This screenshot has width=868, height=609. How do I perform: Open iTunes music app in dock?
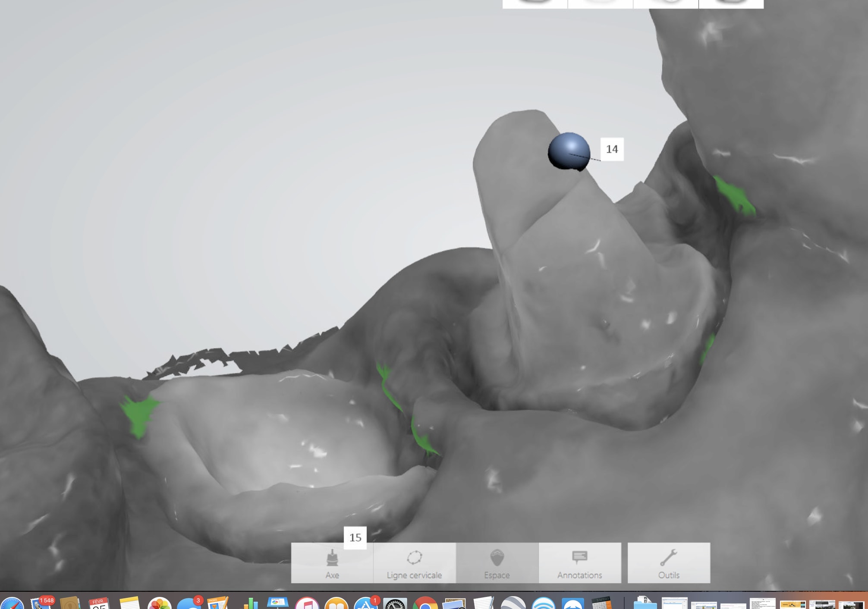[x=307, y=604]
